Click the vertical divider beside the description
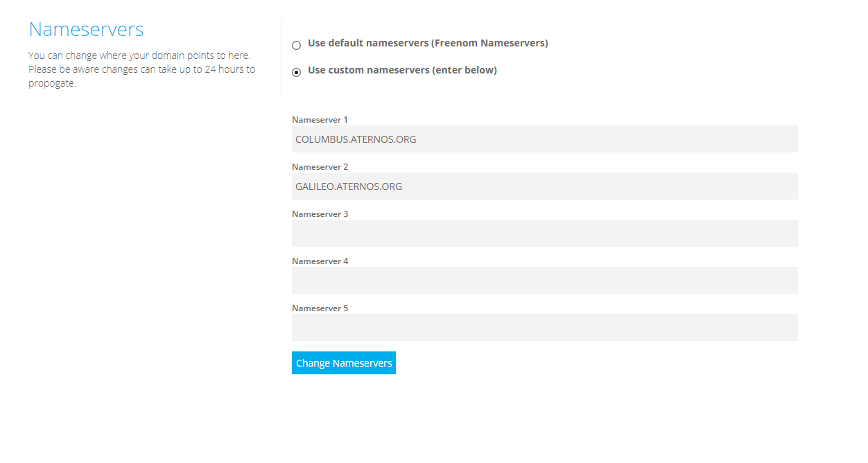This screenshot has height=463, width=868. point(281,59)
